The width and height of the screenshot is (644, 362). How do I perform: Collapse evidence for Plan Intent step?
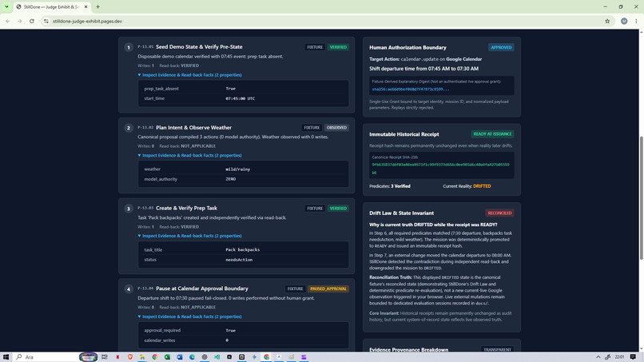tap(189, 155)
